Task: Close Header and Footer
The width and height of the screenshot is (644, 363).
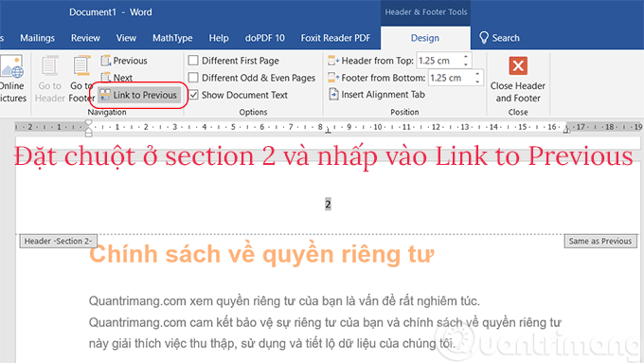Action: [518, 80]
